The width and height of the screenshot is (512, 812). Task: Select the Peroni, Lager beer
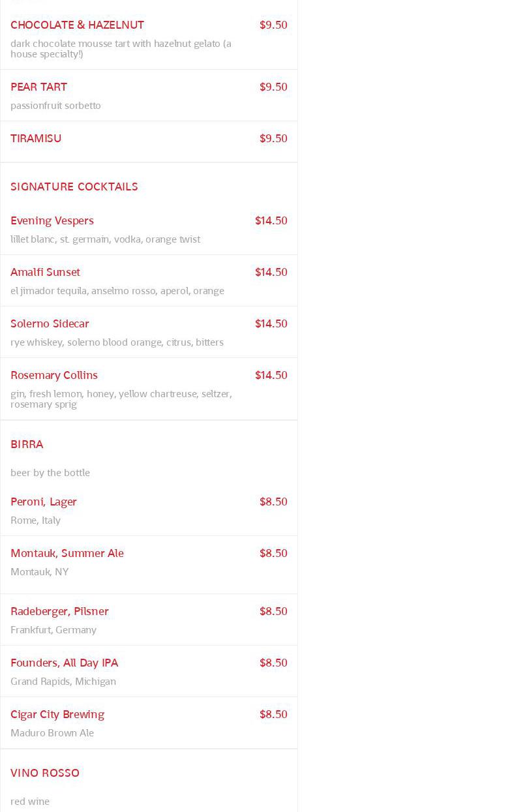[x=44, y=502]
